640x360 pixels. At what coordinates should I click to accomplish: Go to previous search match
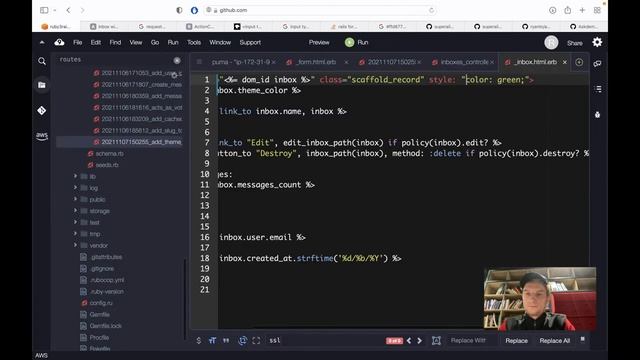coord(409,340)
